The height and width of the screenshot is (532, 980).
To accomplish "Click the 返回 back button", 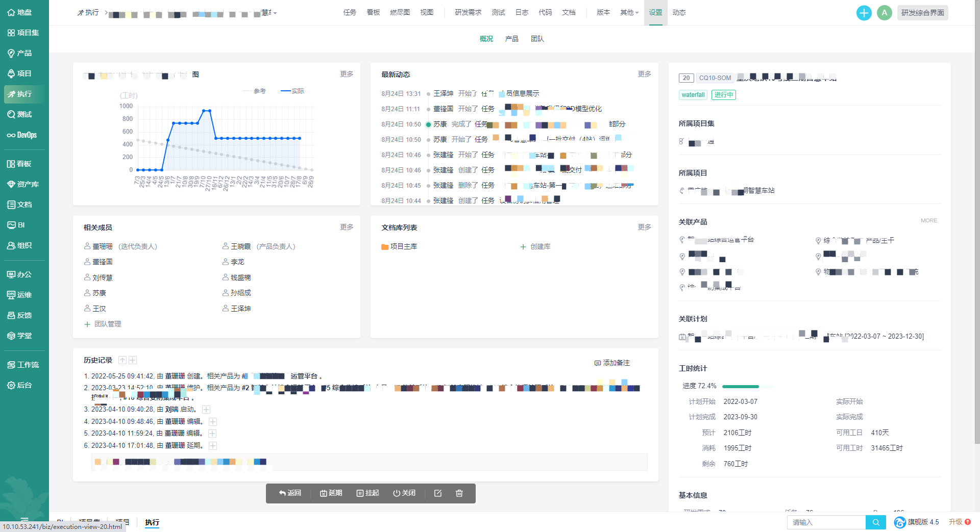I will [290, 493].
